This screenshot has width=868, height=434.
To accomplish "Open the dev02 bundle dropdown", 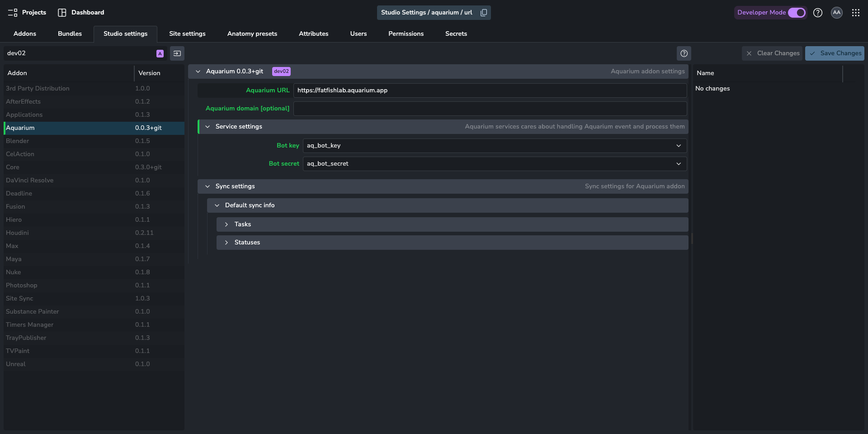I will (x=85, y=53).
